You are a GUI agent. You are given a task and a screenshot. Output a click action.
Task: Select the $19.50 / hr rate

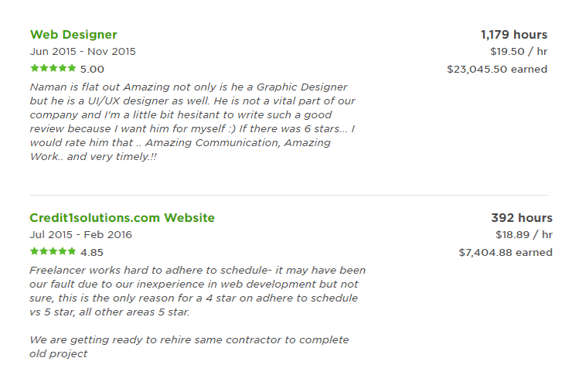(519, 51)
